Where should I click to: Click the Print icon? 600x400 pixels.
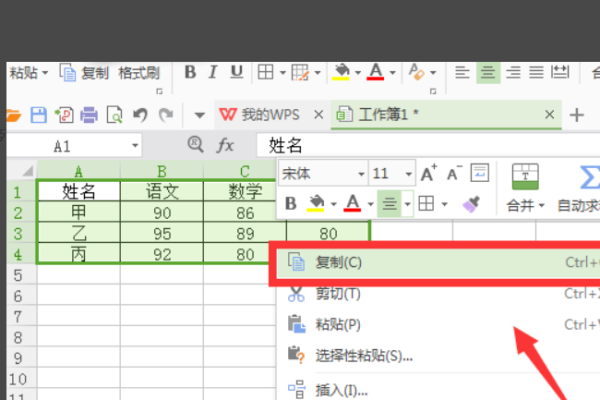(89, 115)
